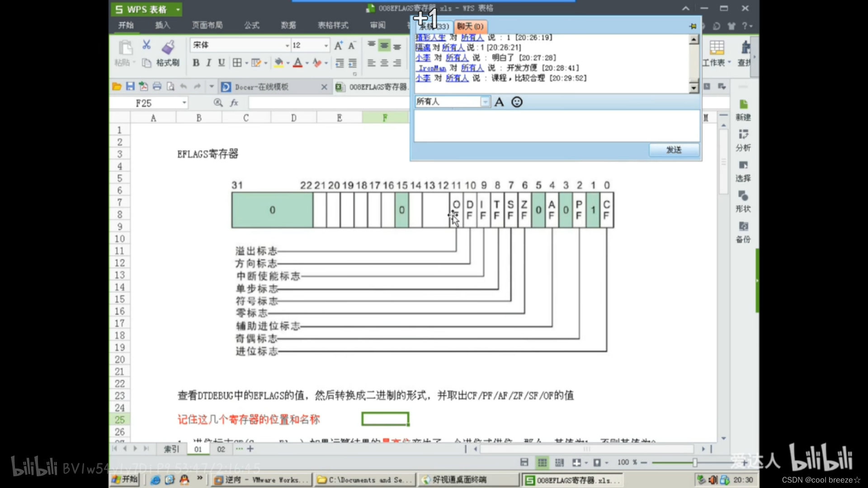This screenshot has height=488, width=868.
Task: Select the 索引 sheet tab
Action: (171, 449)
